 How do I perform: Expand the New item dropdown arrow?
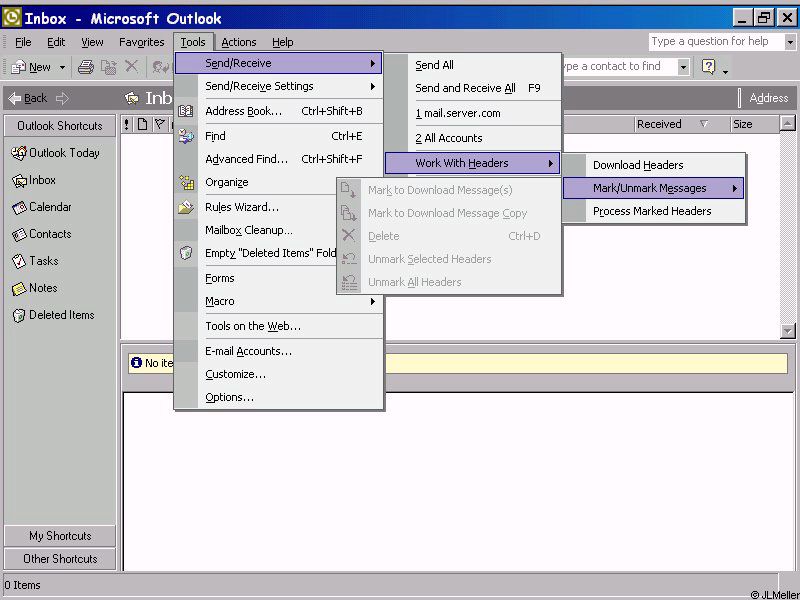tap(62, 67)
